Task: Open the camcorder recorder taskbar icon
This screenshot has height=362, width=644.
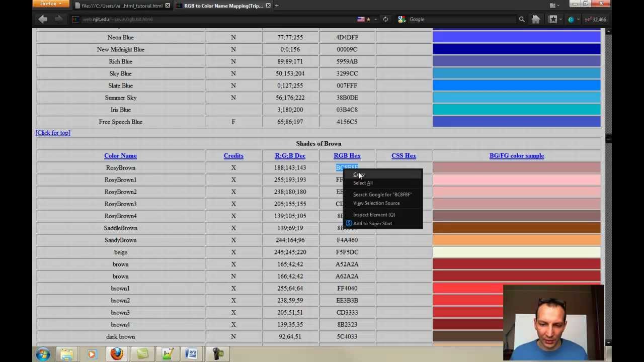Action: pos(218,354)
